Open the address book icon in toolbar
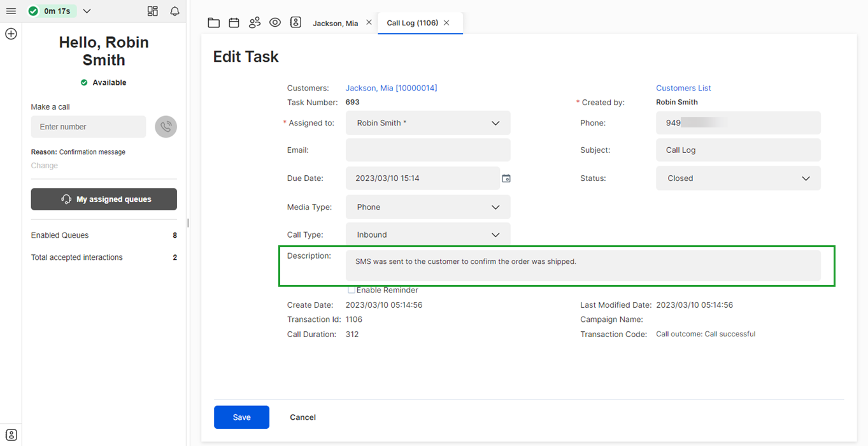The width and height of the screenshot is (868, 446). point(295,22)
